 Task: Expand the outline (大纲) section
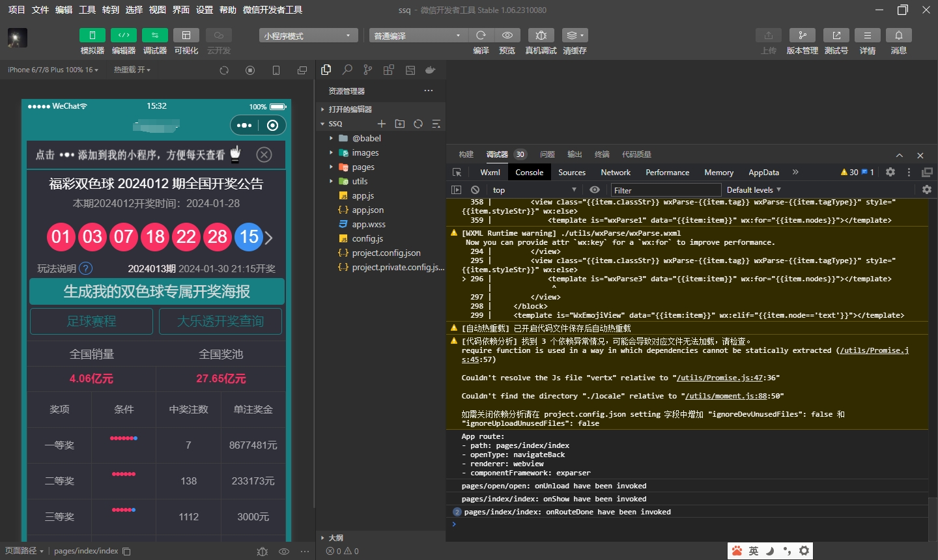tap(380, 538)
